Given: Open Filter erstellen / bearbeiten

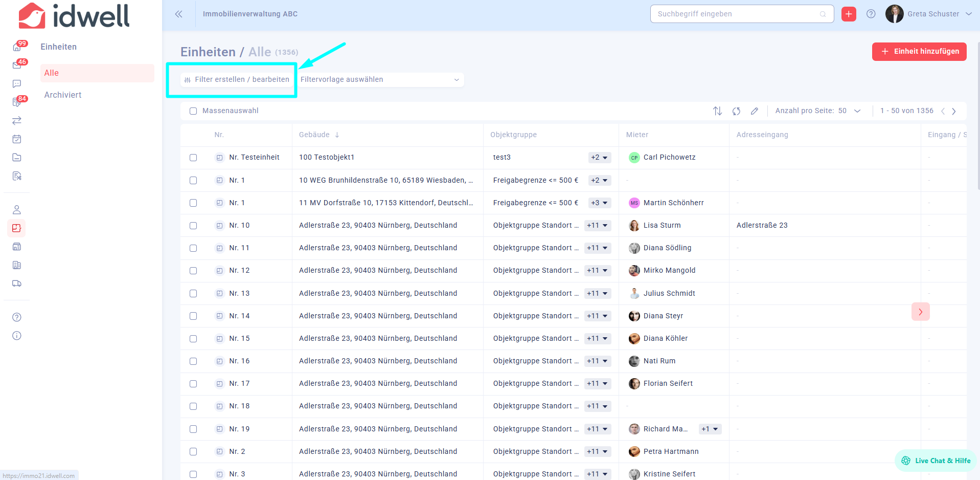Looking at the screenshot, I should pos(237,80).
